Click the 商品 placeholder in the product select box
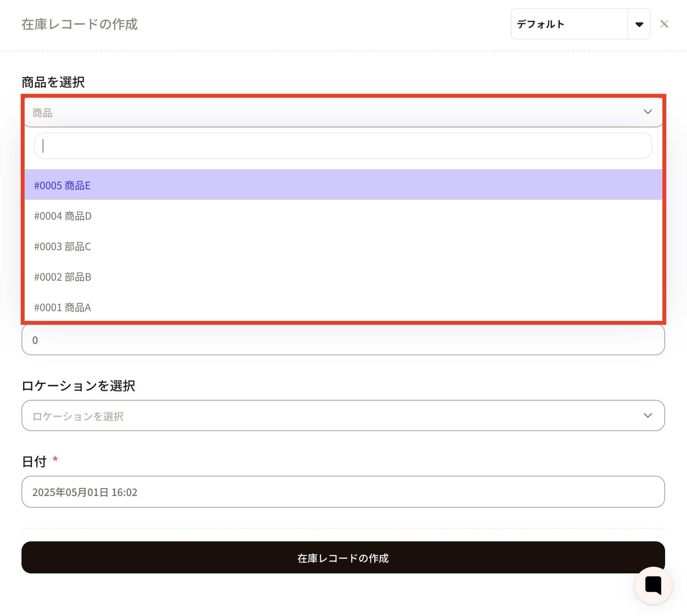The image size is (687, 616). (x=43, y=113)
